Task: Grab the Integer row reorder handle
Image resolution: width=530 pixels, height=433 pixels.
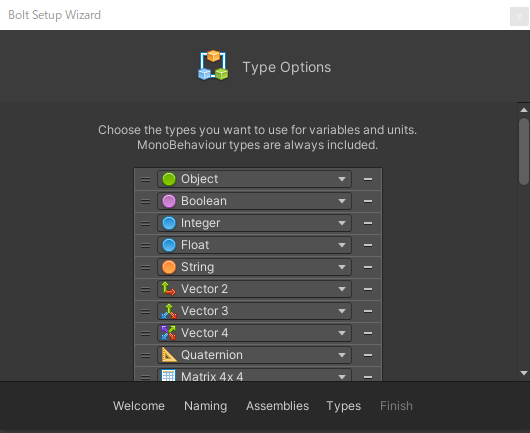Action: [x=146, y=223]
